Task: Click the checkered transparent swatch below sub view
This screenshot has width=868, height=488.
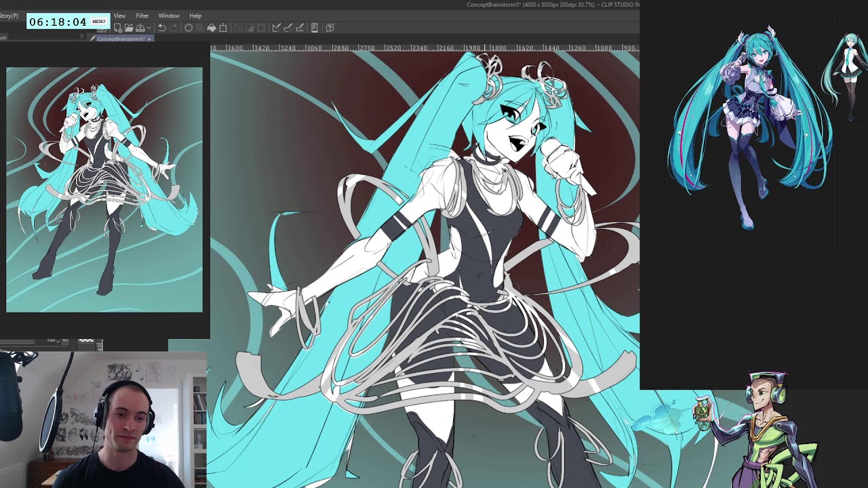Action: pyautogui.click(x=87, y=340)
